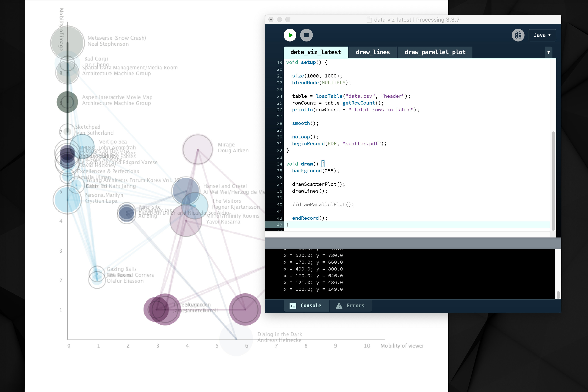Click the void setup() line

(x=306, y=62)
